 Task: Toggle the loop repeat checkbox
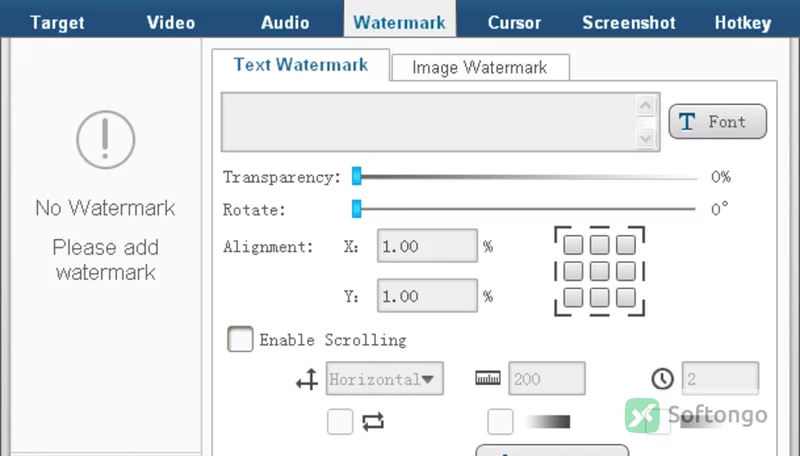(x=340, y=422)
